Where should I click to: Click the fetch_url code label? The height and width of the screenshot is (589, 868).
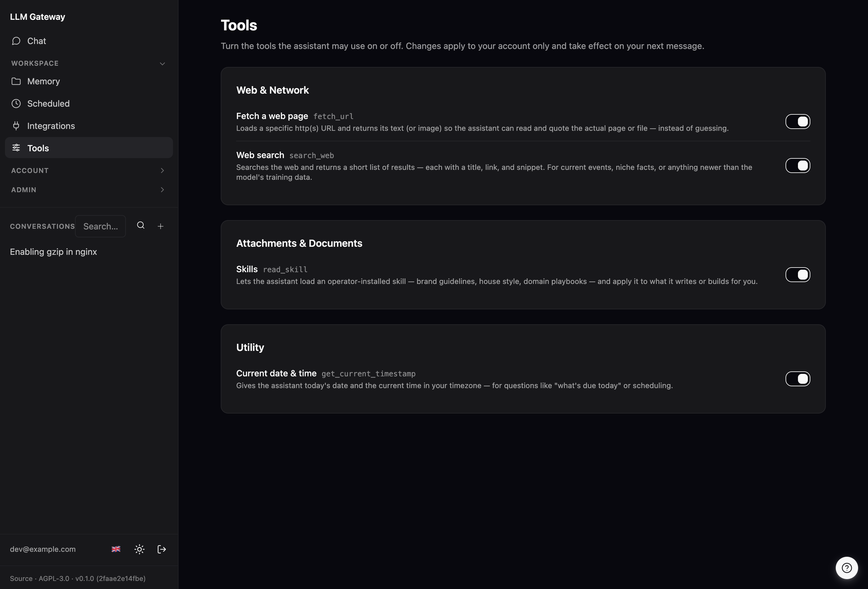[x=333, y=116]
